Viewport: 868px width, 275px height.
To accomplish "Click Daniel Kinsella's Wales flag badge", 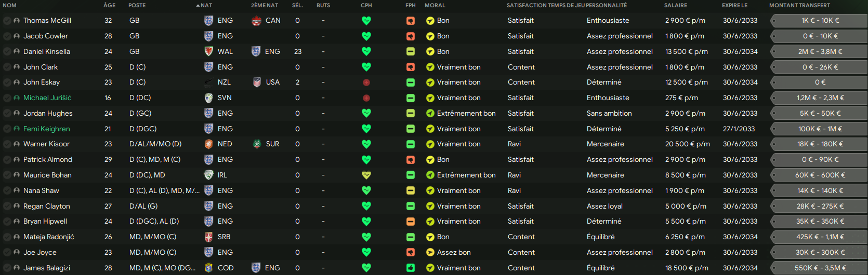I will coord(208,51).
